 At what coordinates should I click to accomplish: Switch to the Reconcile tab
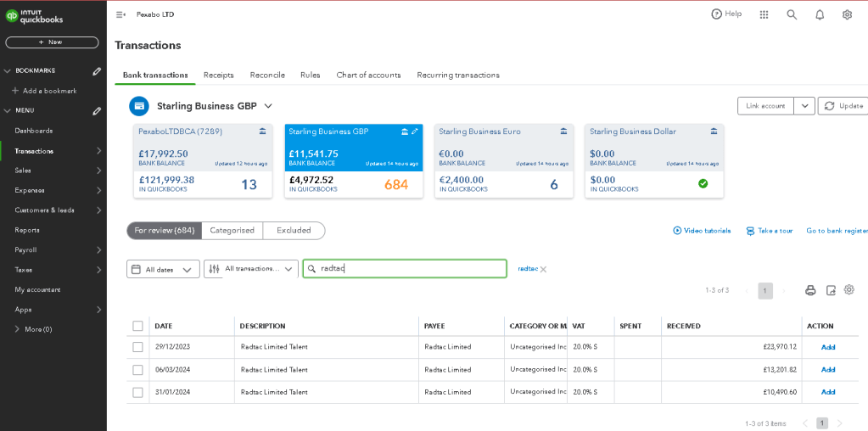point(267,76)
